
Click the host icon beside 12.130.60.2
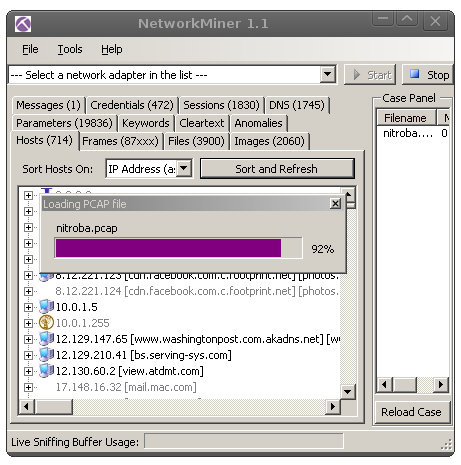click(x=46, y=371)
